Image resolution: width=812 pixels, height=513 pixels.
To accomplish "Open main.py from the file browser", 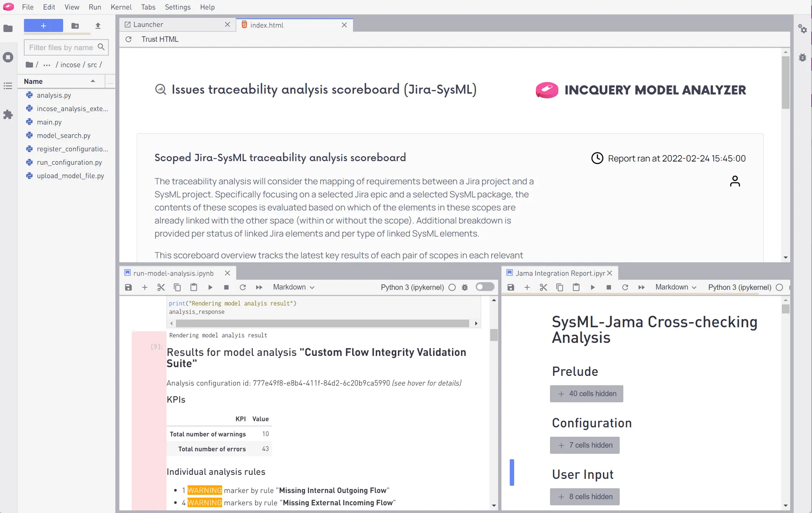I will click(x=49, y=122).
